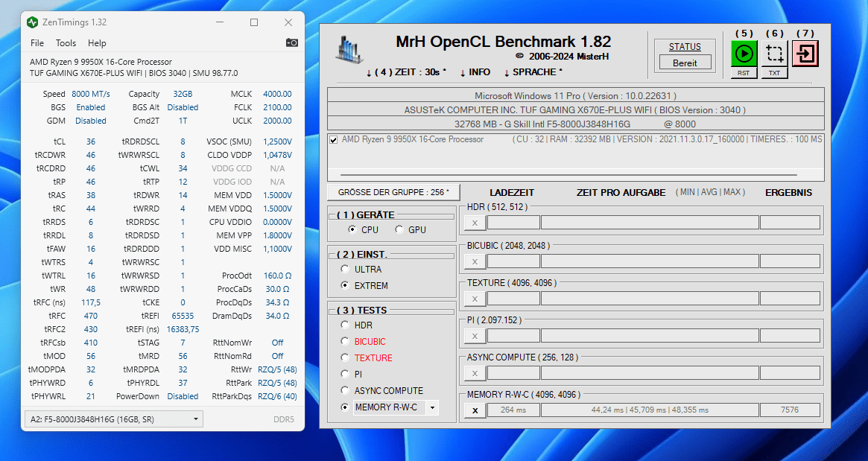The height and width of the screenshot is (461, 868).
Task: Click the X button beside HDR result
Action: pyautogui.click(x=475, y=223)
